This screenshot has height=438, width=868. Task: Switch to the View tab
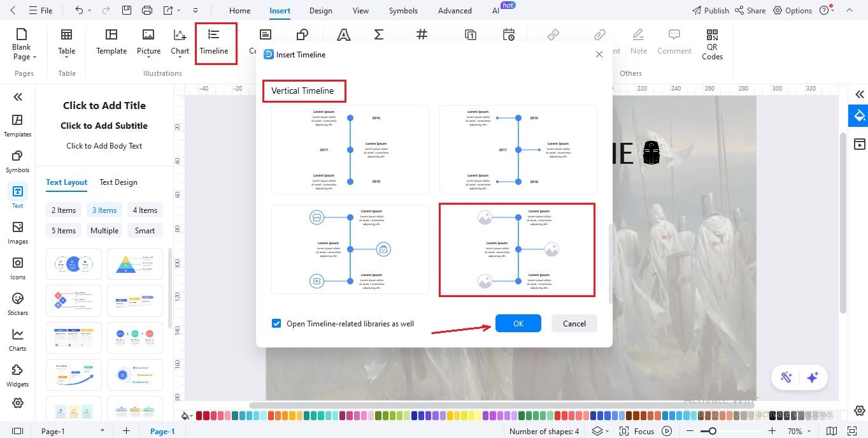pos(360,10)
